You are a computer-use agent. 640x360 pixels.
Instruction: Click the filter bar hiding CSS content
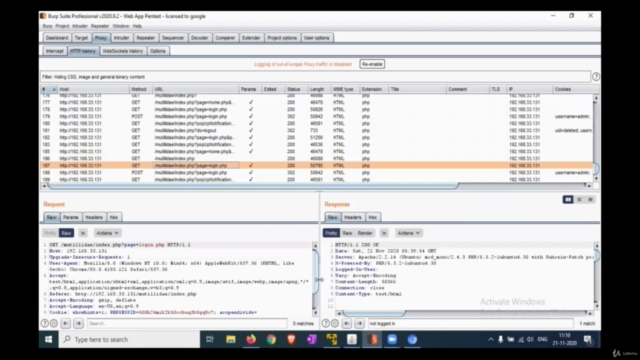[315, 77]
